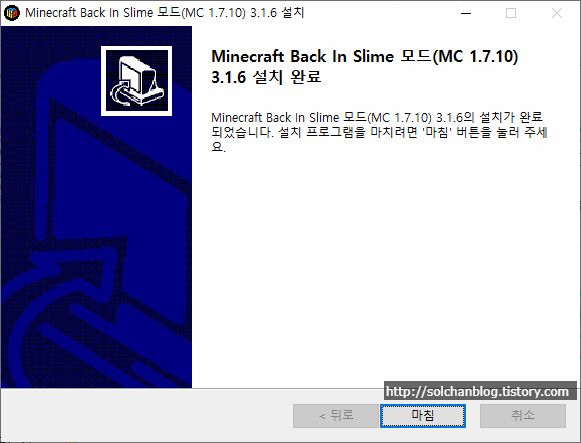Click the '마침' word quoted in description text

coord(437,132)
